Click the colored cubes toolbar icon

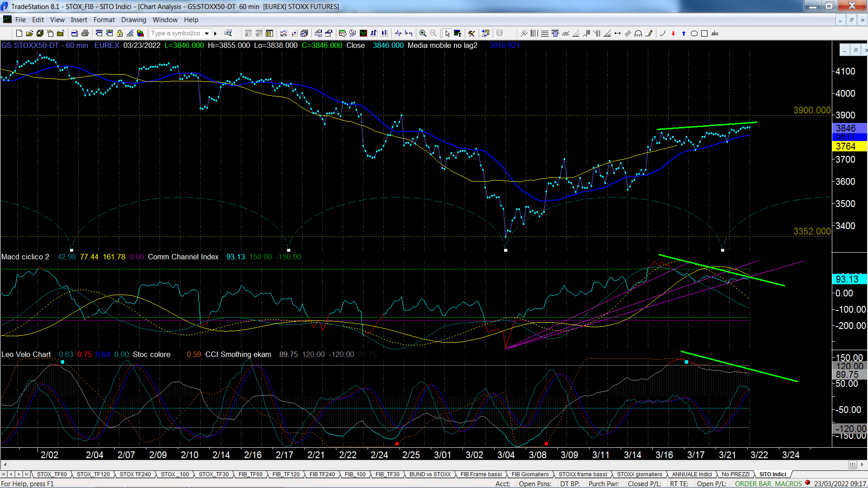(141, 33)
